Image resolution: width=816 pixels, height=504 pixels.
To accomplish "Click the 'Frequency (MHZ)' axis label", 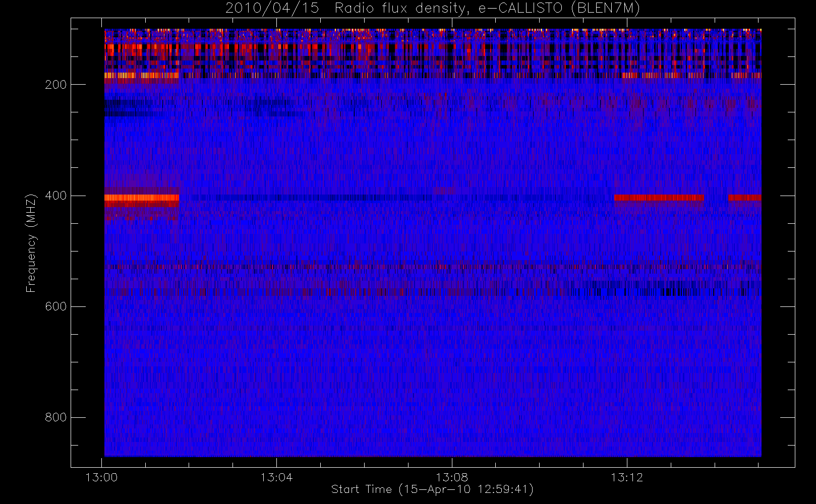I will 31,243.
